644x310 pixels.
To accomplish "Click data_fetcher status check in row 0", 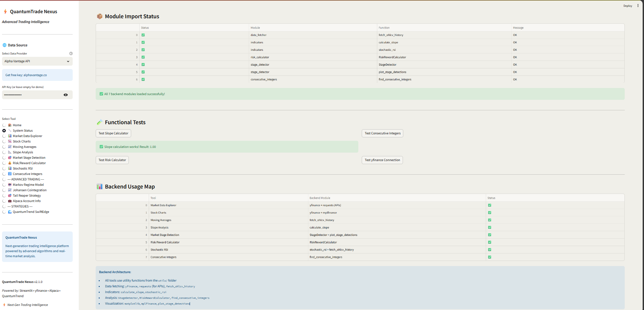I will point(143,35).
